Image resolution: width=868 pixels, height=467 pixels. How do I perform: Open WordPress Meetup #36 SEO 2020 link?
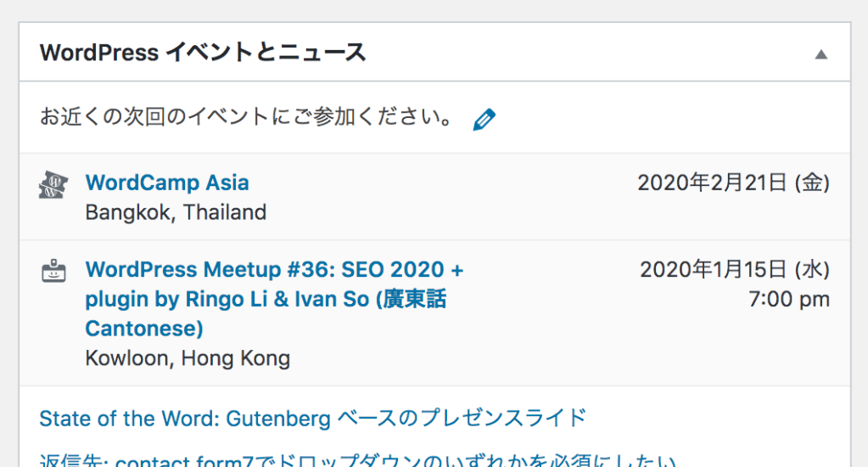coord(274,270)
